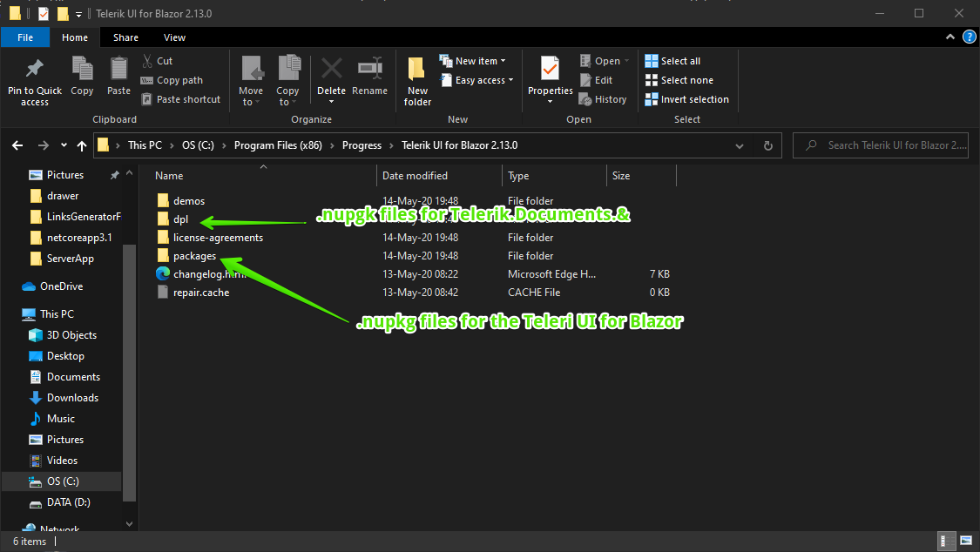
Task: Click the History ribbon command
Action: (x=603, y=99)
